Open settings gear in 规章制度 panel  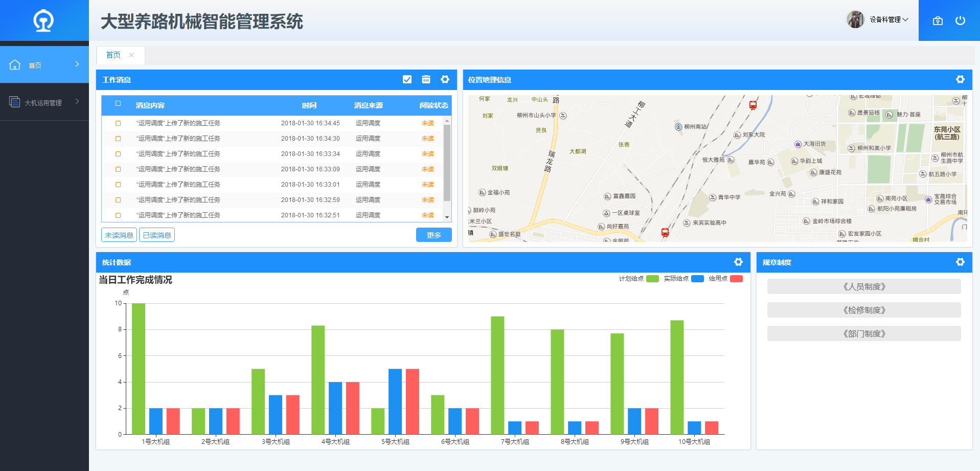tap(960, 262)
